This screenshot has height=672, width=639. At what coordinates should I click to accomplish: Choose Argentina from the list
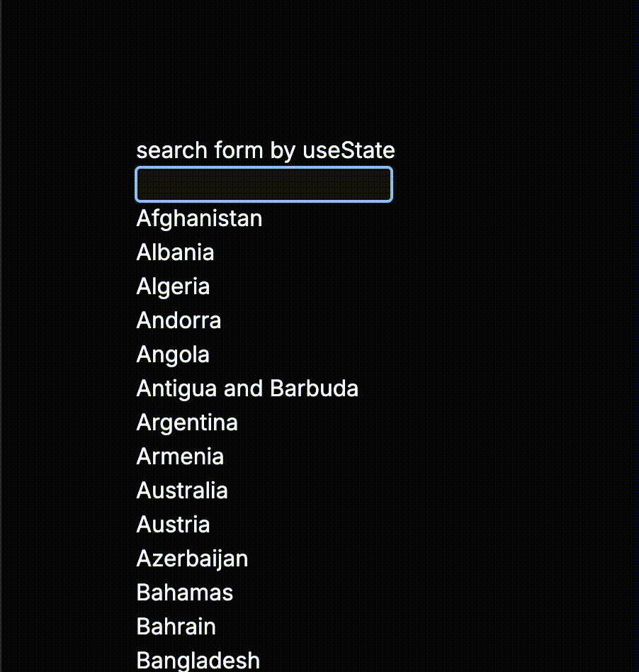[187, 422]
